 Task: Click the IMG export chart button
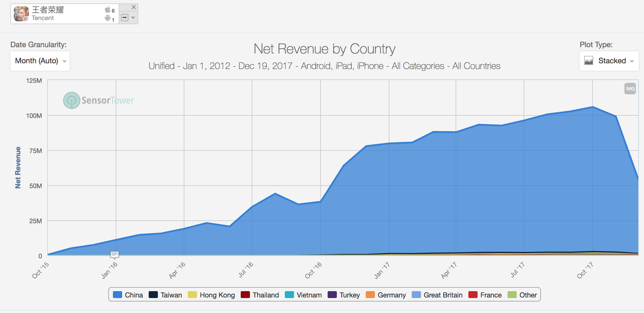click(630, 89)
